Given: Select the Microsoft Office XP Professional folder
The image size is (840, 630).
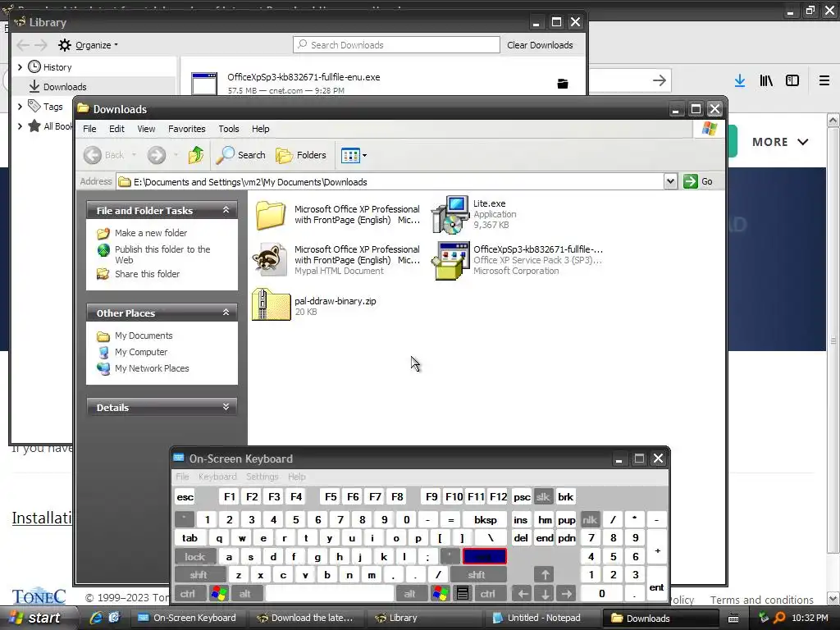Looking at the screenshot, I should (271, 214).
